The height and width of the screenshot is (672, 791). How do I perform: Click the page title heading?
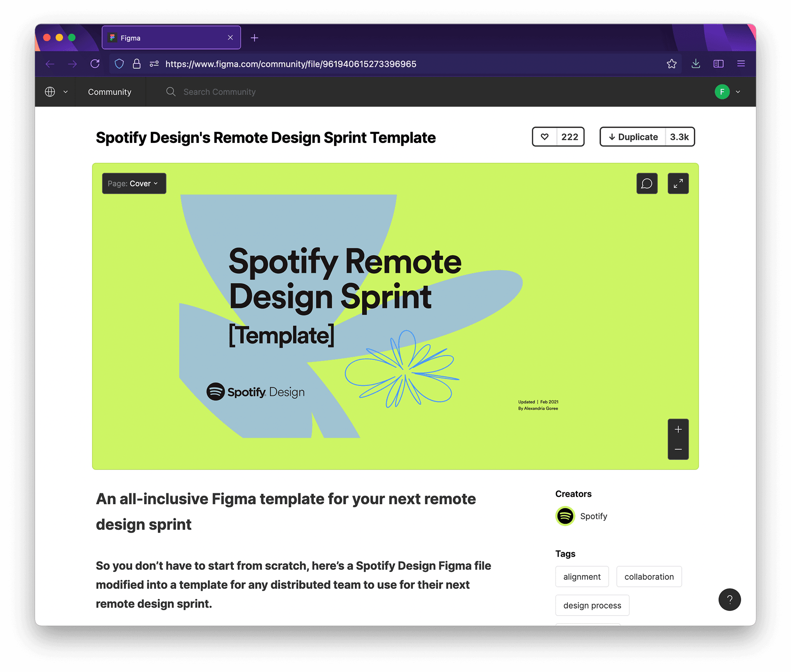[266, 138]
